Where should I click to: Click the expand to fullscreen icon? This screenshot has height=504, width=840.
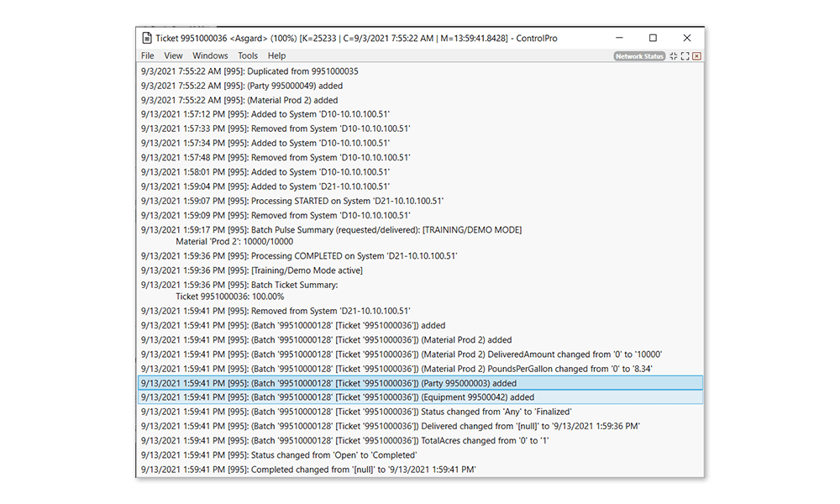point(685,56)
